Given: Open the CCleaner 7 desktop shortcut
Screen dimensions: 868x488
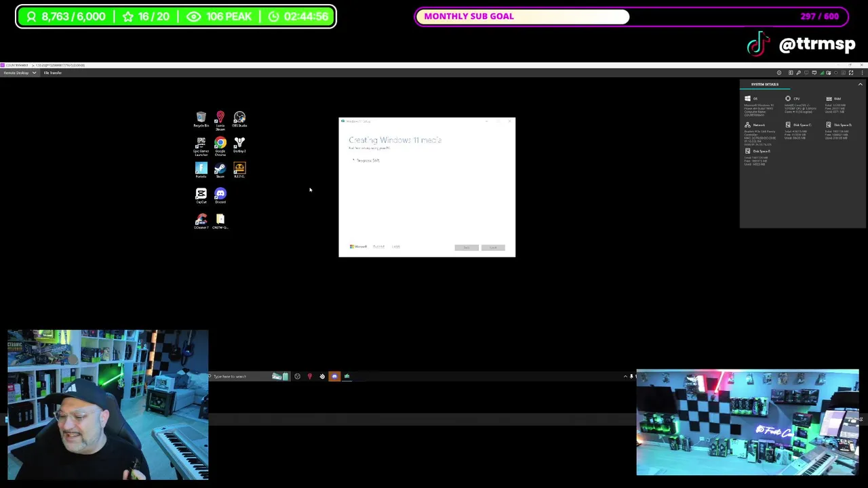Looking at the screenshot, I should (x=201, y=221).
